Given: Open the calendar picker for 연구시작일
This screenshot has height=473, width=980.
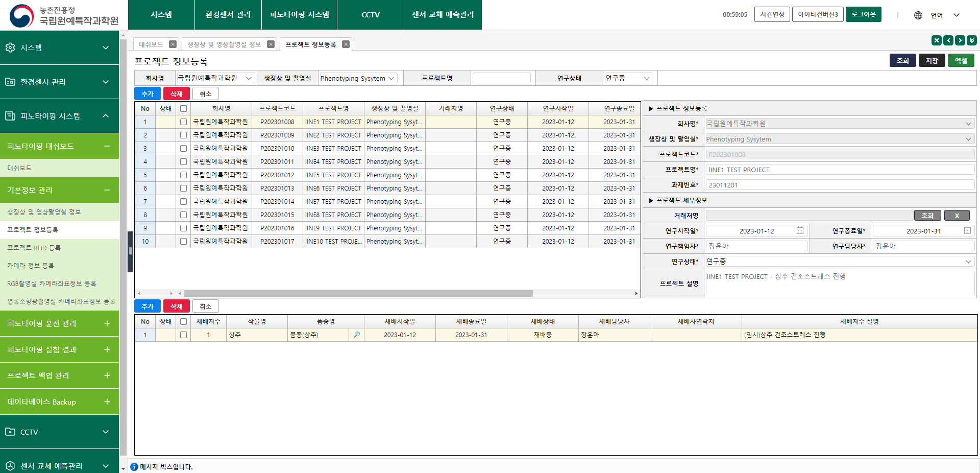Looking at the screenshot, I should (x=800, y=230).
